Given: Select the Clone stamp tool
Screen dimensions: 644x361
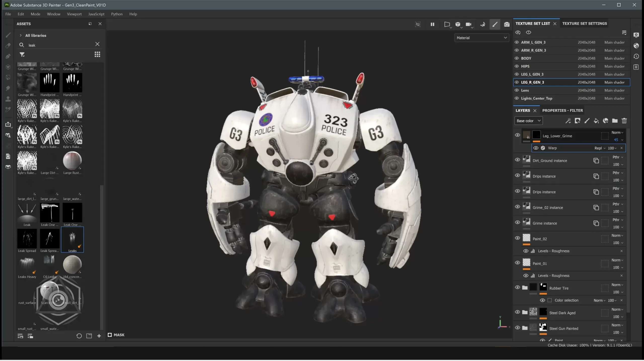Looking at the screenshot, I should (x=8, y=99).
